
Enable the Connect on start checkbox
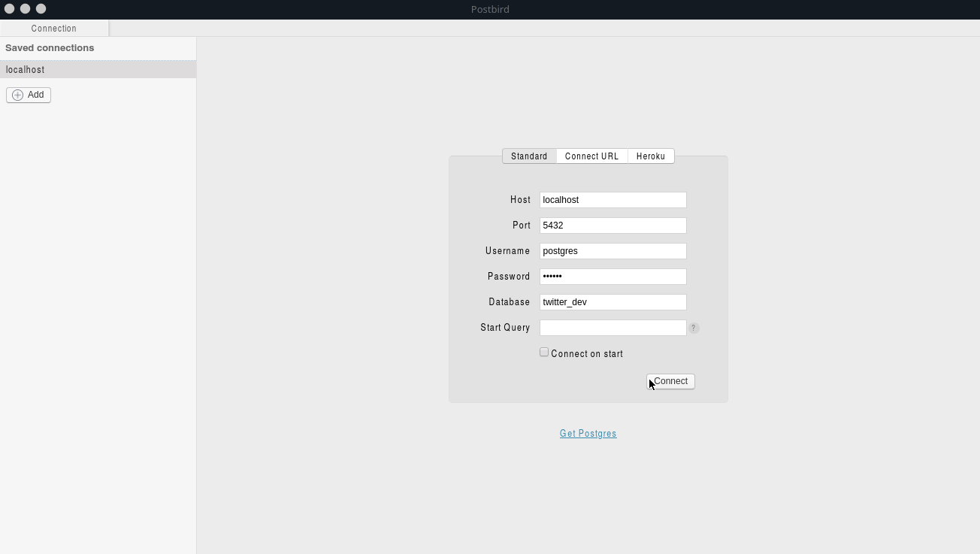[543, 352]
